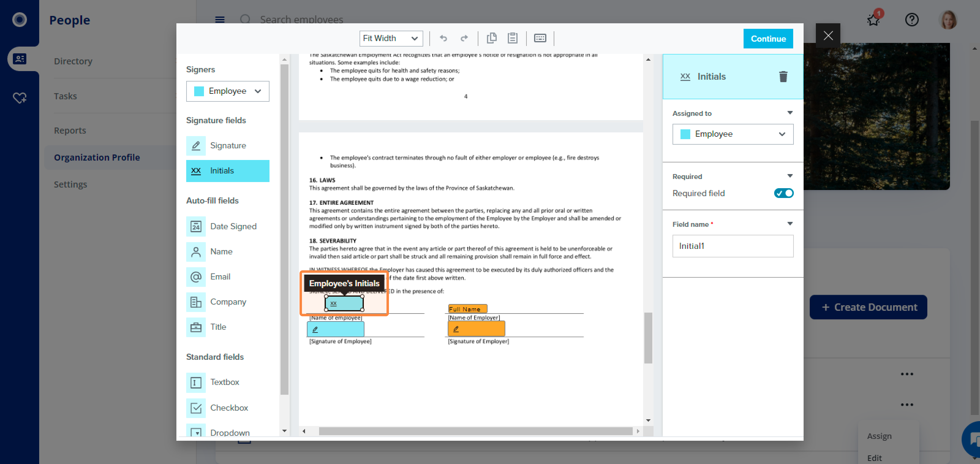Click the hamburger menu icon
Viewport: 980px width, 464px height.
coord(220,19)
